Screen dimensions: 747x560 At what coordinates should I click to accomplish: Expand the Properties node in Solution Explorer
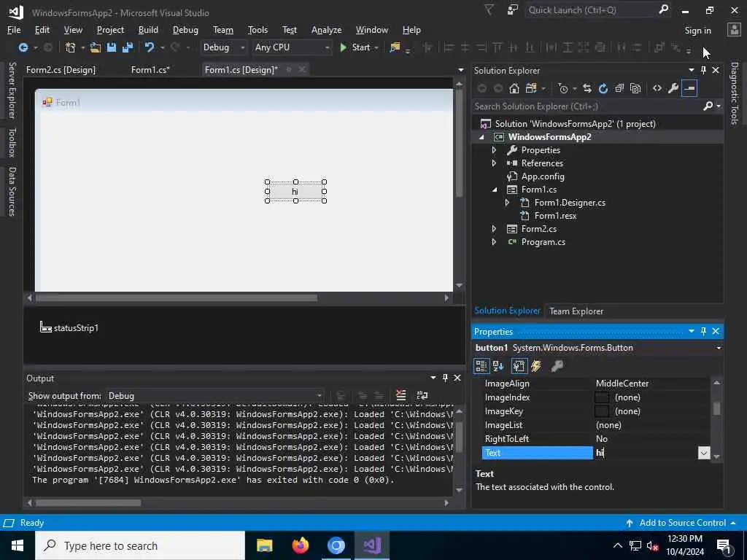tap(494, 150)
